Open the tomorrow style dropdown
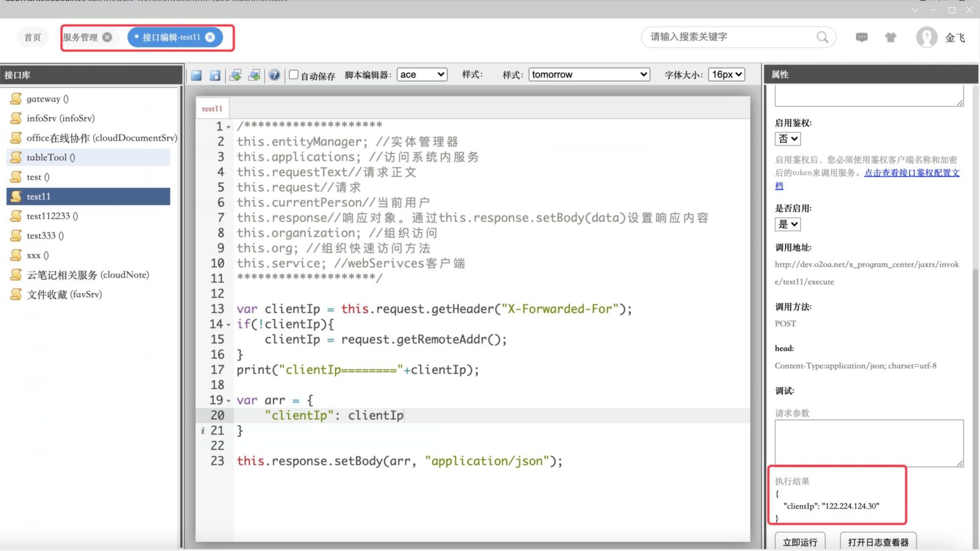The width and height of the screenshot is (980, 551). click(589, 74)
